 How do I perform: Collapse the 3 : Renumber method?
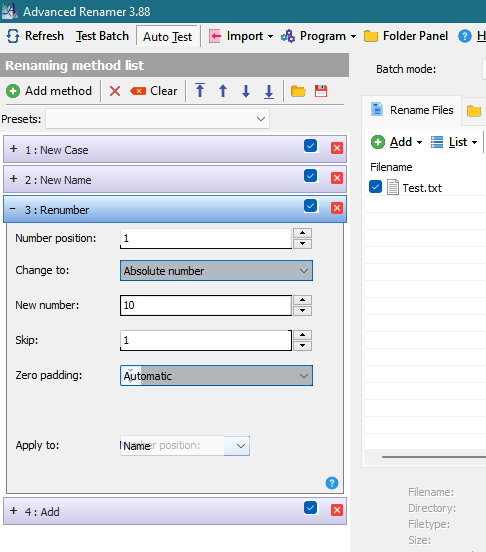[x=13, y=209]
